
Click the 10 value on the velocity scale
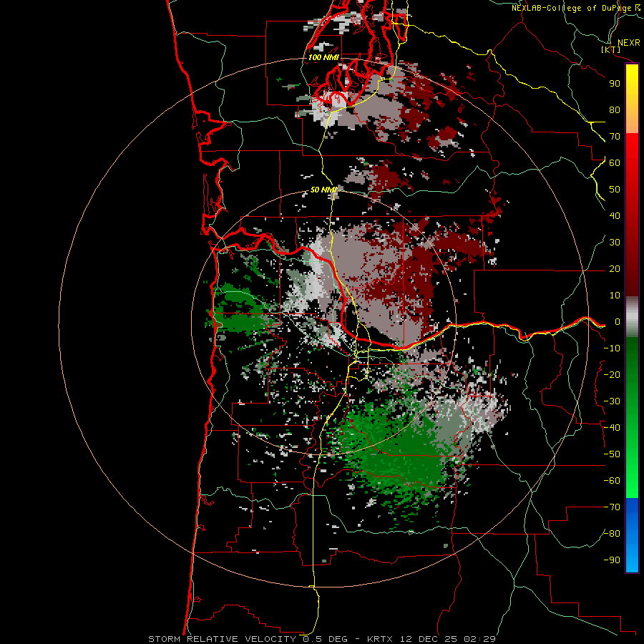[615, 296]
